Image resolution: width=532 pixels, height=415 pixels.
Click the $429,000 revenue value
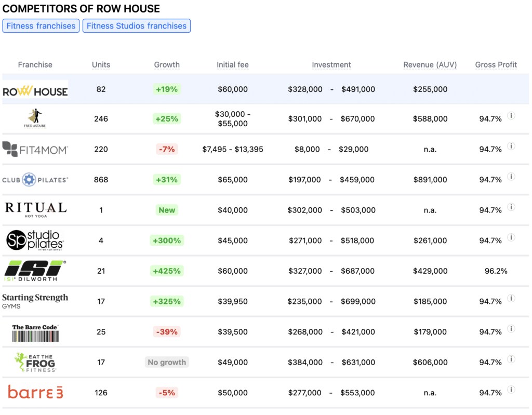430,271
